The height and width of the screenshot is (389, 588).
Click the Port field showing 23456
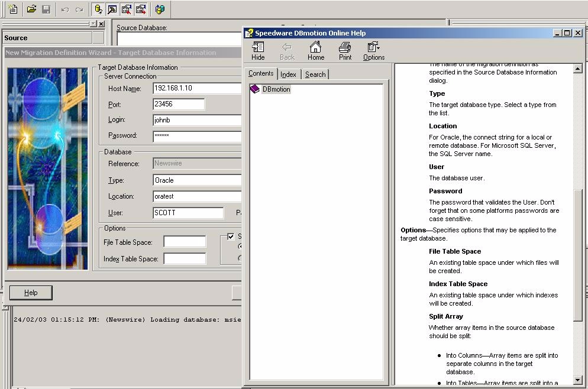click(x=179, y=104)
